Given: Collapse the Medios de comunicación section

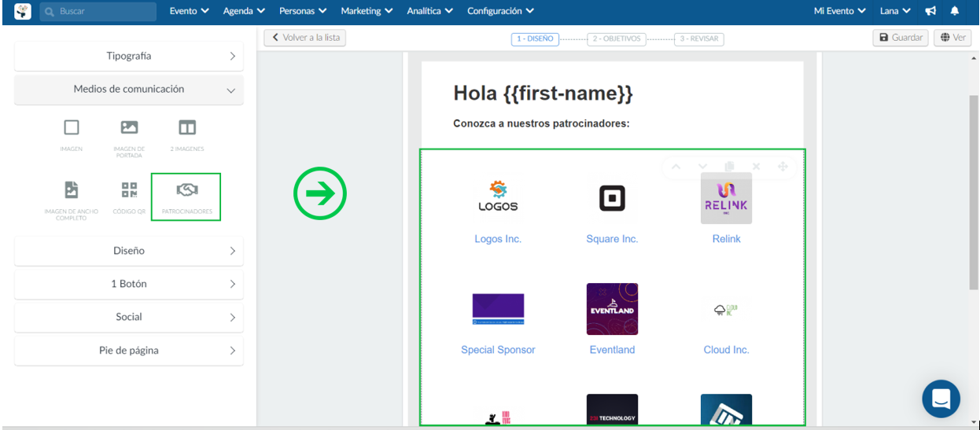Looking at the screenshot, I should point(129,90).
